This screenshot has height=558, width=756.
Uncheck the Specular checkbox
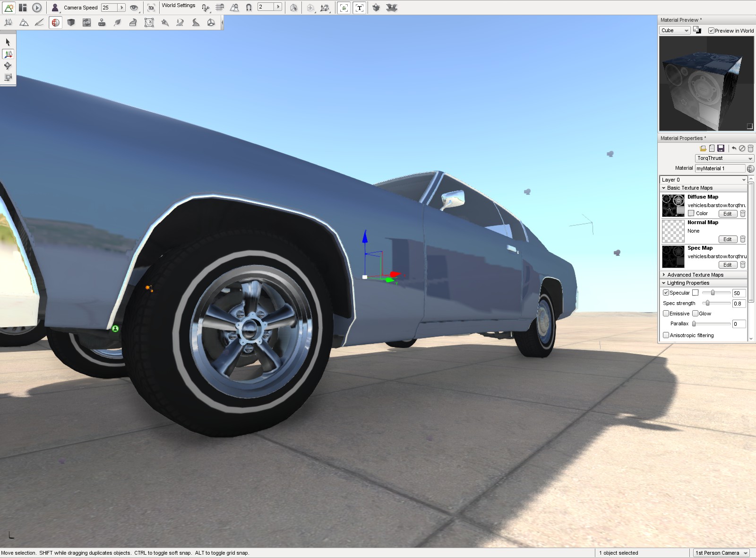(x=666, y=293)
